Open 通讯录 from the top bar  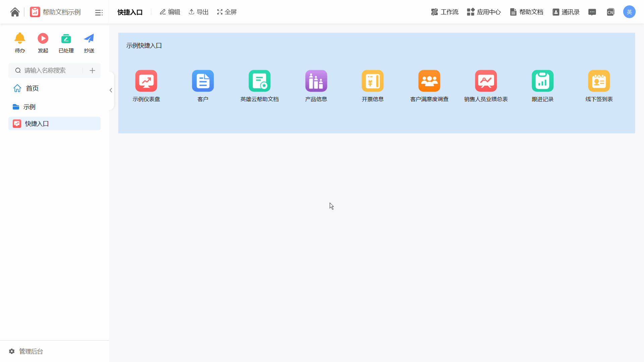pos(566,12)
